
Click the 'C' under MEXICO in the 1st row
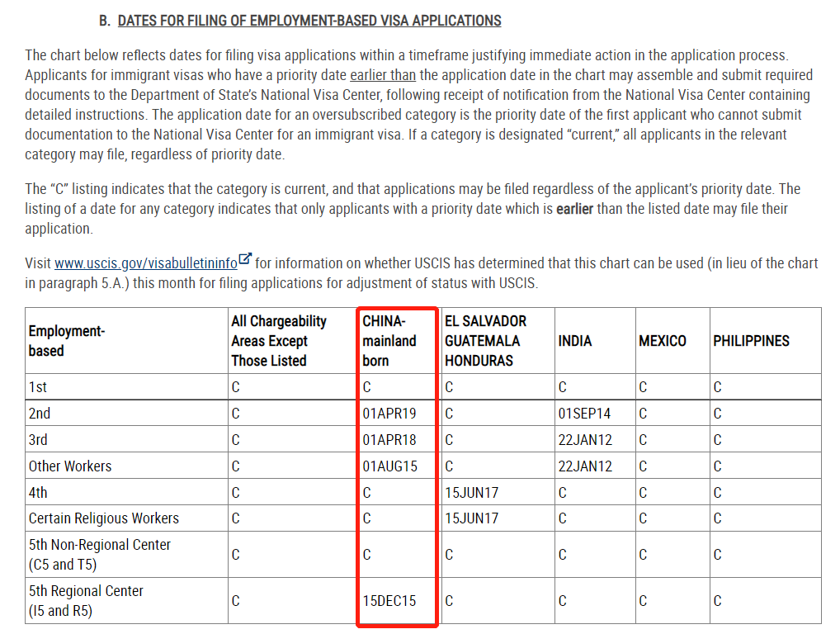[643, 387]
